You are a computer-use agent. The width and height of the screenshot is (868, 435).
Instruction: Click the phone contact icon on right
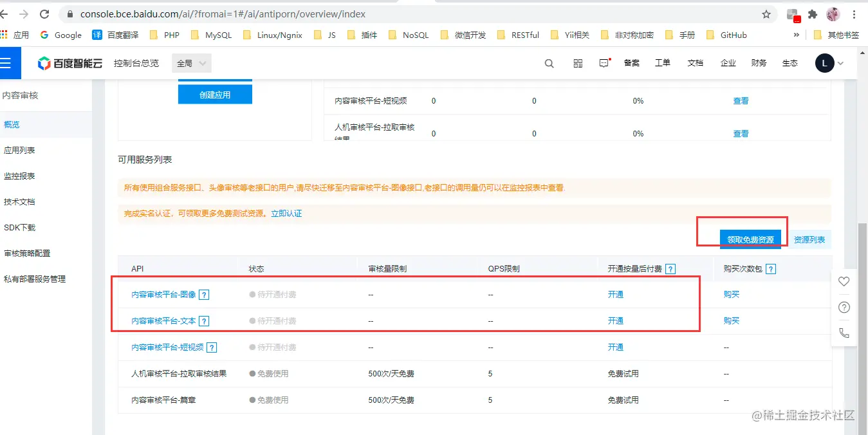[844, 333]
